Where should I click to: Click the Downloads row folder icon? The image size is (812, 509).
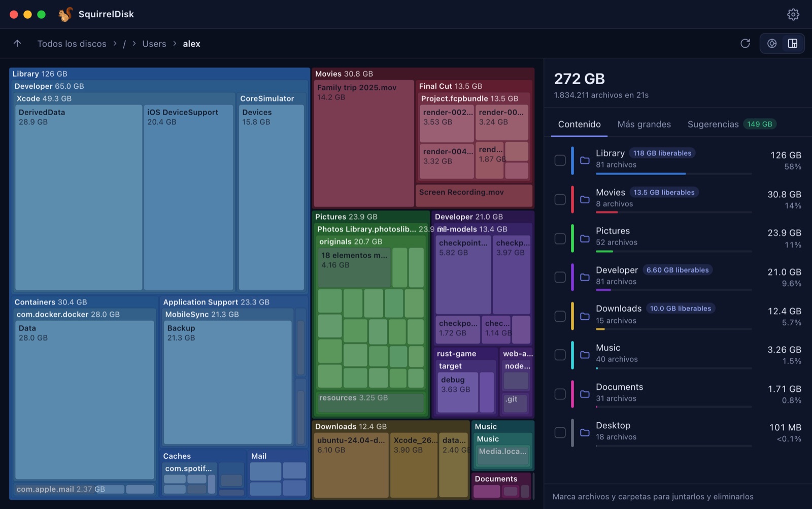click(585, 316)
